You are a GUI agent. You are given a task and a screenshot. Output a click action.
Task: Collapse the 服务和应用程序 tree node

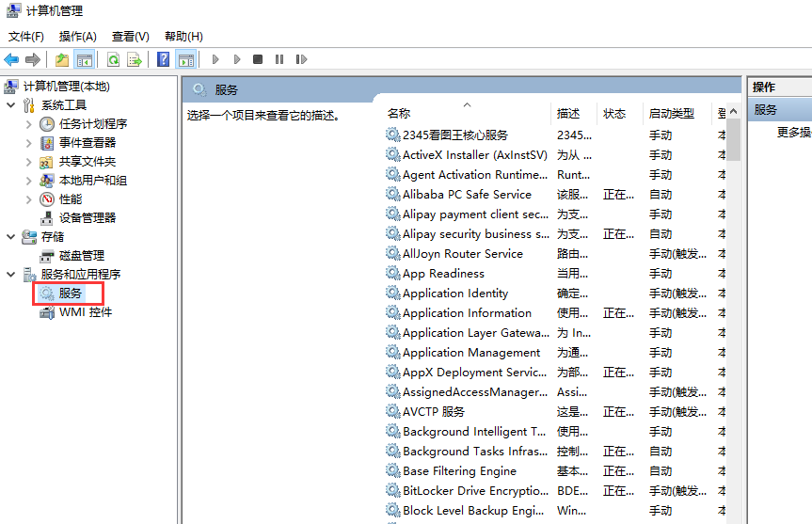click(10, 275)
